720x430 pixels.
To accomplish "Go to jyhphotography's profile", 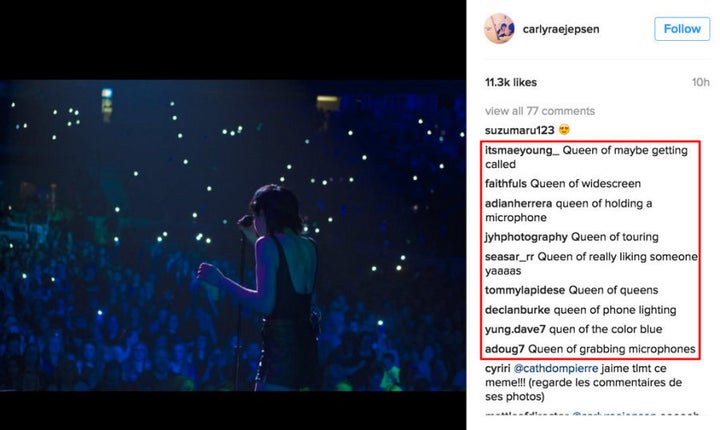I will click(526, 237).
